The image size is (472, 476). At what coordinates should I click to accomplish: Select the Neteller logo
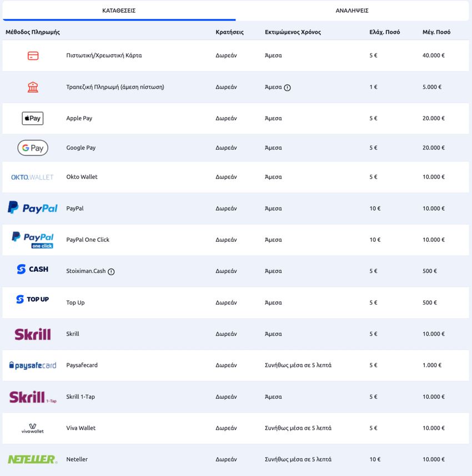coord(33,459)
